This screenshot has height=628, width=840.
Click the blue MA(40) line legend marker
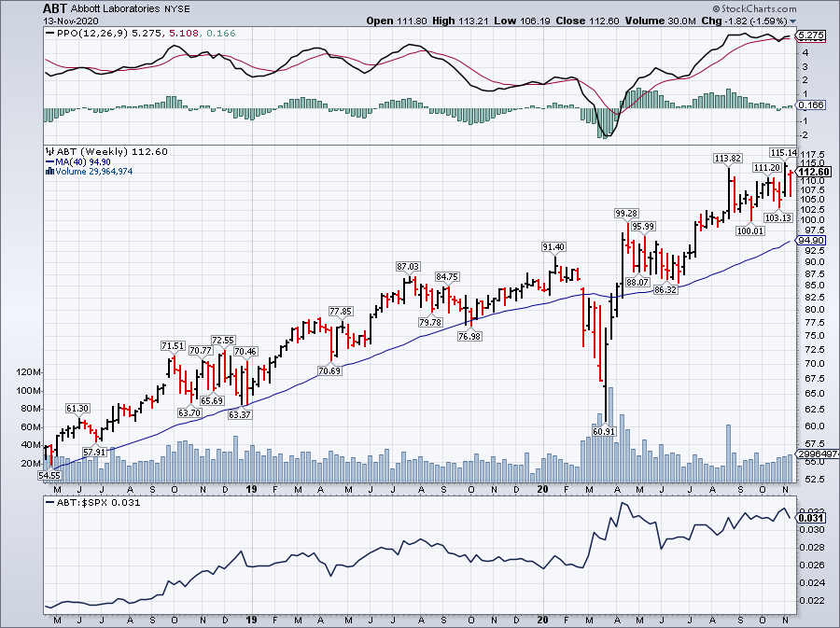coord(49,161)
